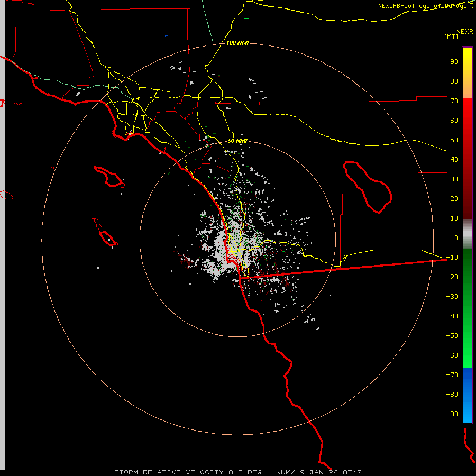Click the 70 value on the velocity scale

pos(454,101)
